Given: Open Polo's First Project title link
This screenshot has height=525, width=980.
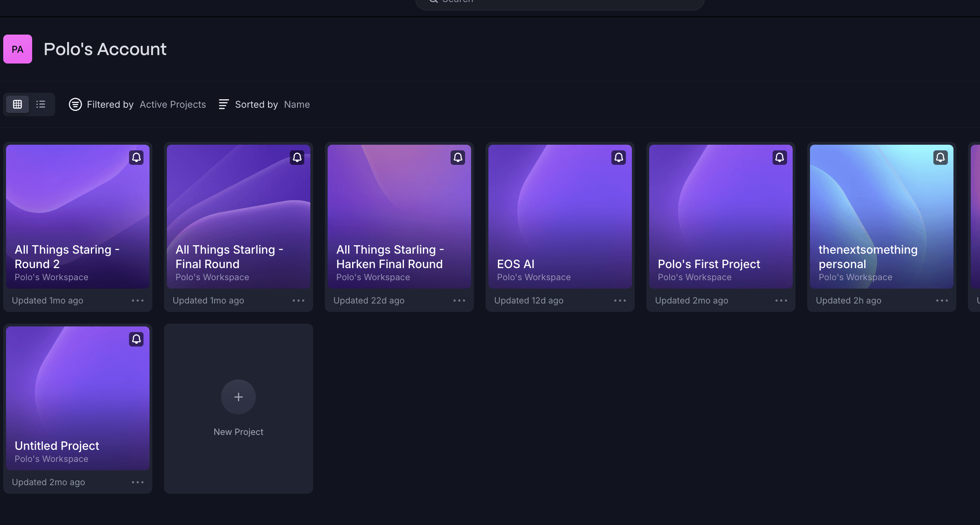Looking at the screenshot, I should coord(709,264).
